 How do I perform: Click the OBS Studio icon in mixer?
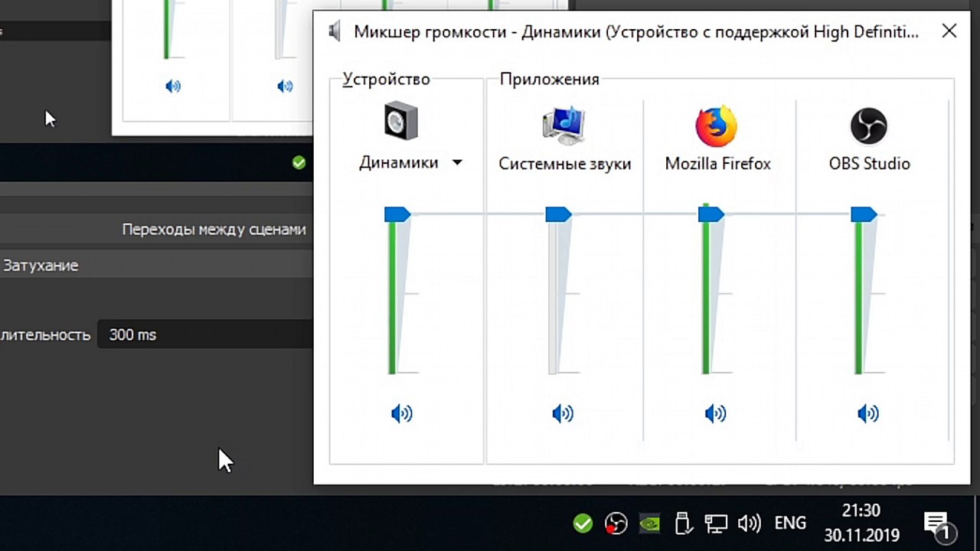(869, 126)
